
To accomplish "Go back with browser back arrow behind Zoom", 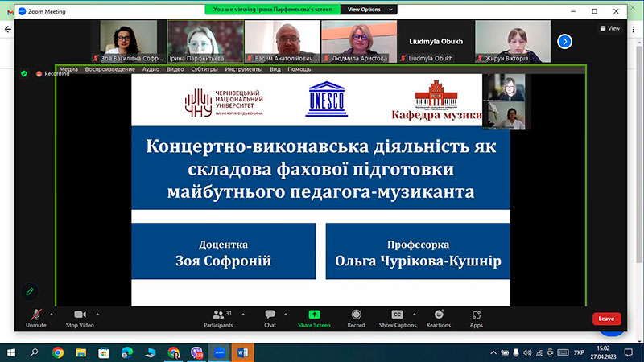I will pyautogui.click(x=8, y=29).
